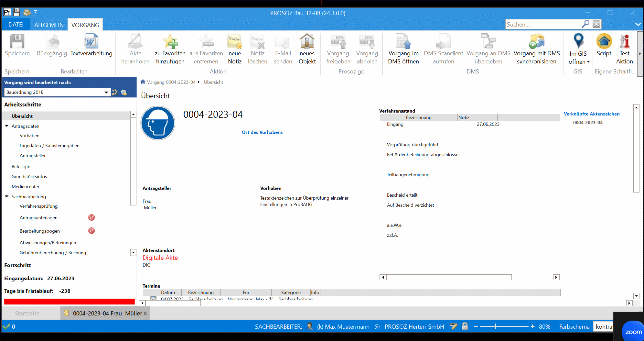Switch to the Startseite tab

(27, 313)
